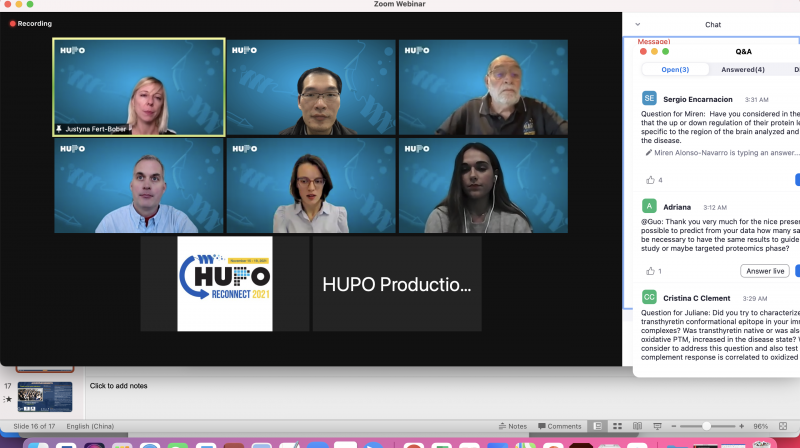
Task: Click the zoom out minus in PowerPoint
Action: point(673,426)
